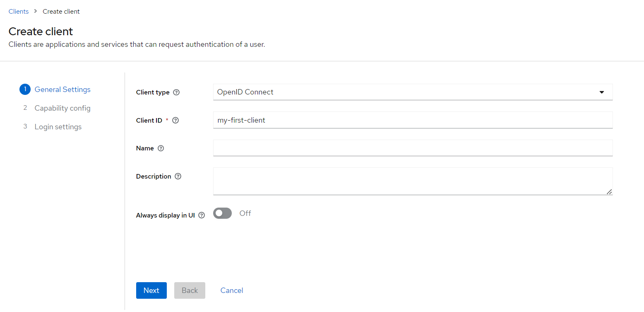644x312 pixels.
Task: Click help icon beside Client type
Action: click(176, 92)
